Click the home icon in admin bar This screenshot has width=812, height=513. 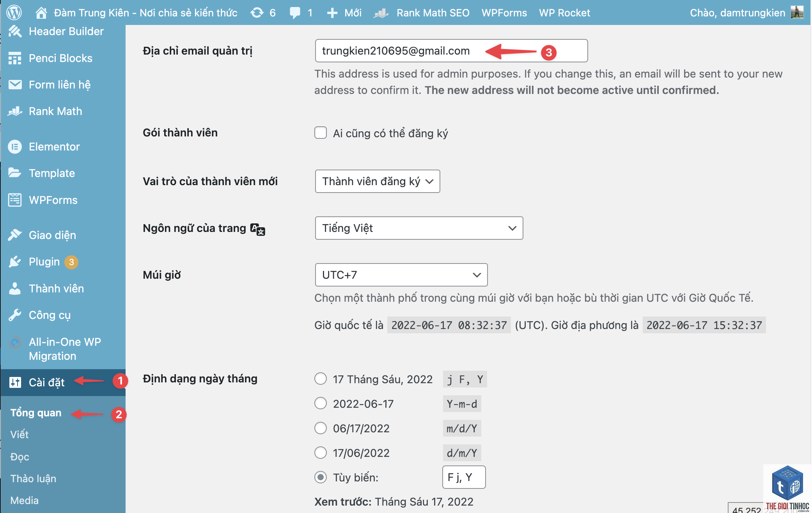[x=41, y=13]
